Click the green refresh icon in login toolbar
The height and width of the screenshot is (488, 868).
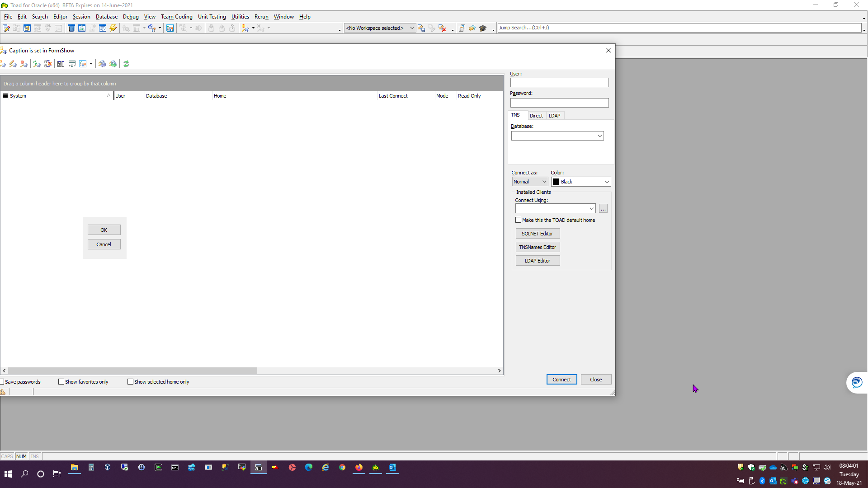click(x=126, y=64)
